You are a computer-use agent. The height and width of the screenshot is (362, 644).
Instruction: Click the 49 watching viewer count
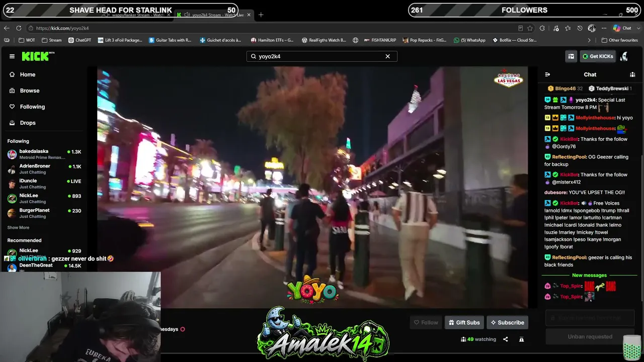(478, 339)
